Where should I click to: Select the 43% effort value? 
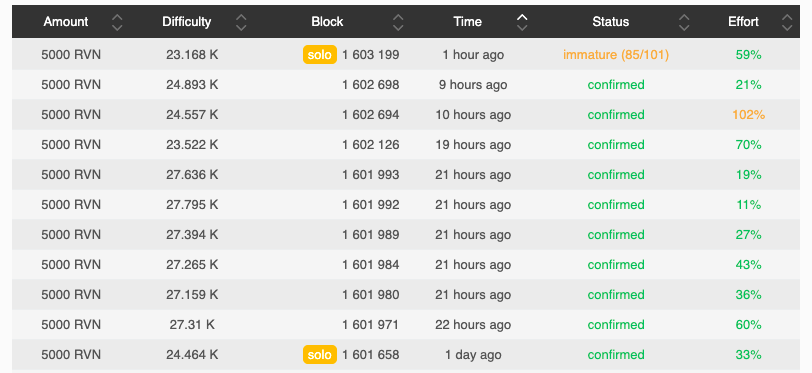coord(748,265)
